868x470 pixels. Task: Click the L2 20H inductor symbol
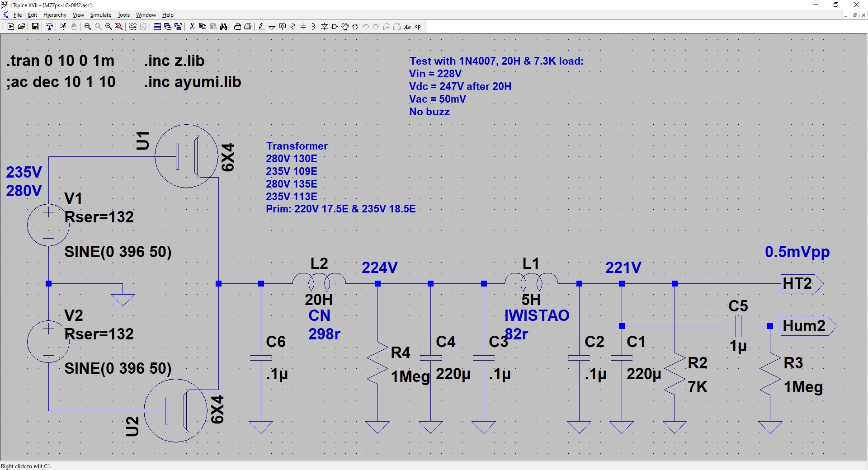(319, 282)
